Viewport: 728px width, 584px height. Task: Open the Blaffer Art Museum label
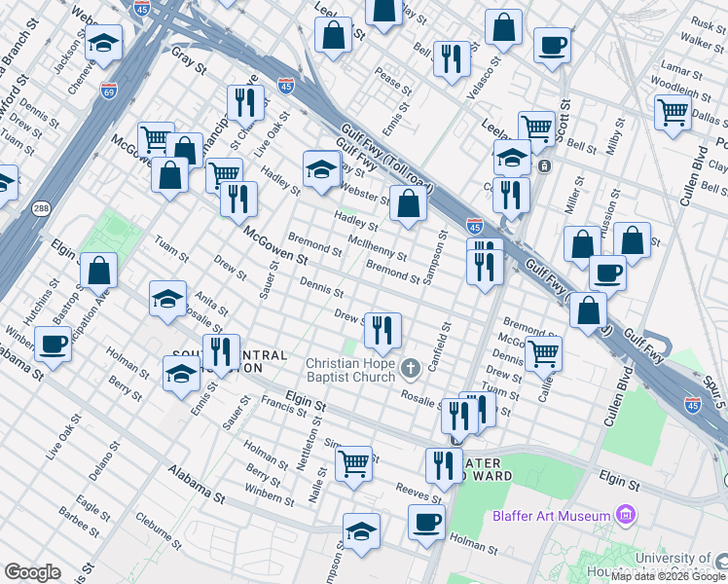pyautogui.click(x=551, y=516)
